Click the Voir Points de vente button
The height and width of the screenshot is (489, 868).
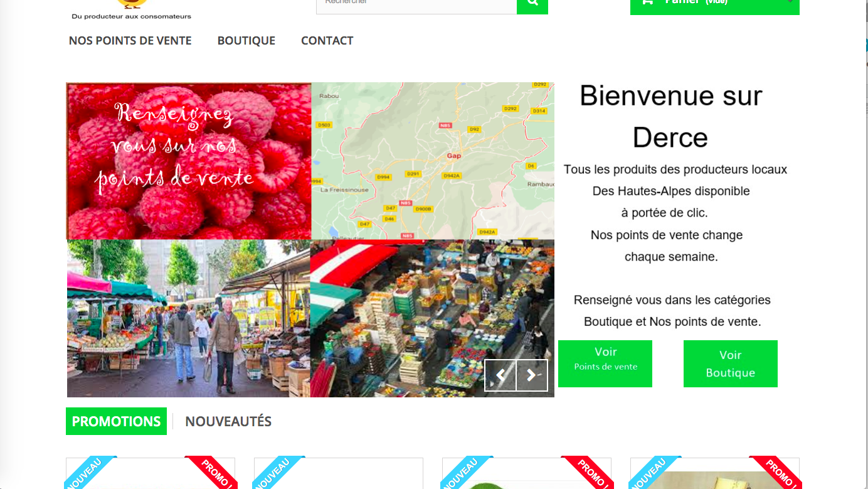pyautogui.click(x=605, y=363)
